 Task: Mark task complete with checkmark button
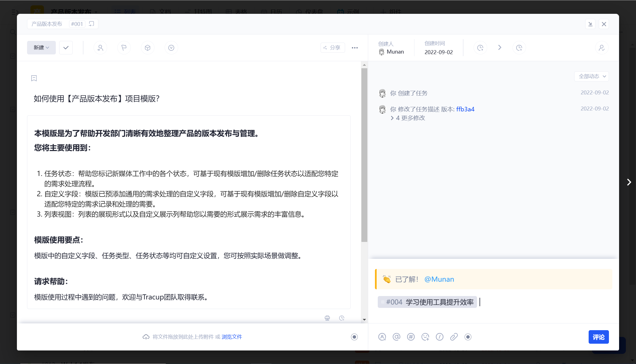pos(66,48)
